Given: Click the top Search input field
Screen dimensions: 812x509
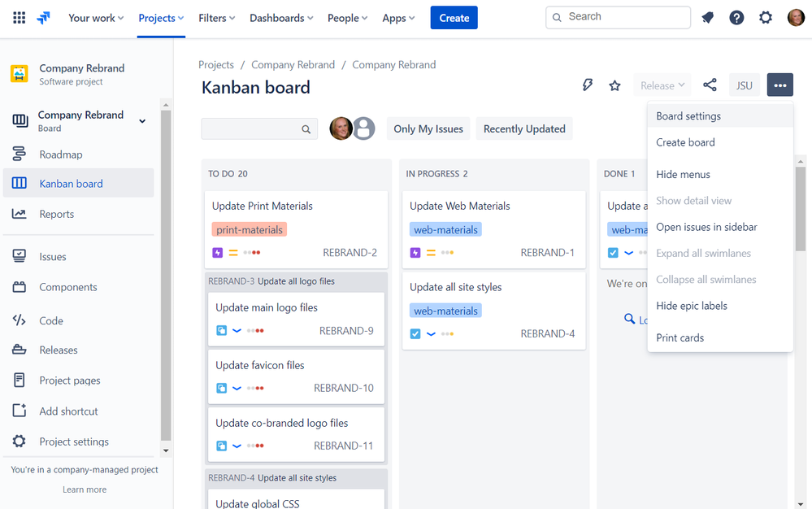Looking at the screenshot, I should tap(618, 18).
